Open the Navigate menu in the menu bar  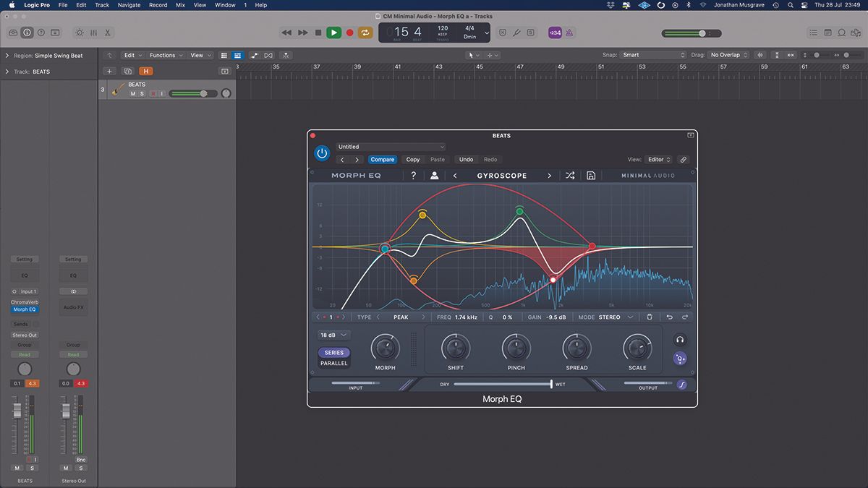[128, 4]
